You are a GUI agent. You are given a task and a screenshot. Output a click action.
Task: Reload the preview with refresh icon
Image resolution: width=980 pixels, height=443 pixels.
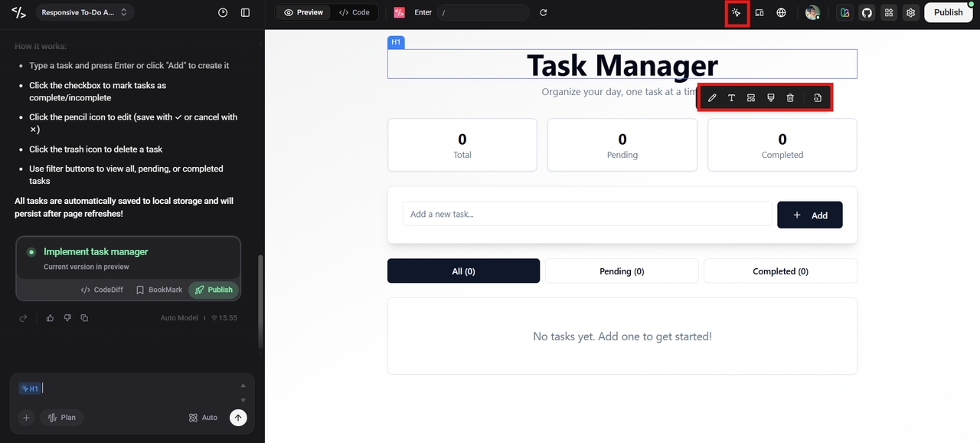point(544,12)
